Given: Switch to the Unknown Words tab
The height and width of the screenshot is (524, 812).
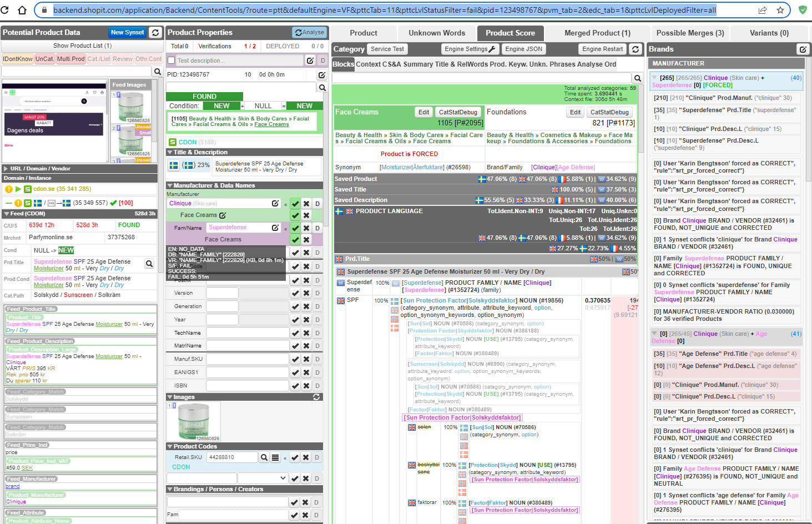Looking at the screenshot, I should [x=437, y=33].
